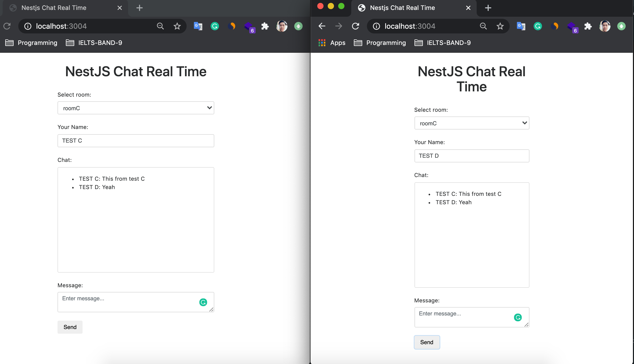Screen dimensions: 634x364
Task: Go back using arrow in right window
Action: point(322,26)
